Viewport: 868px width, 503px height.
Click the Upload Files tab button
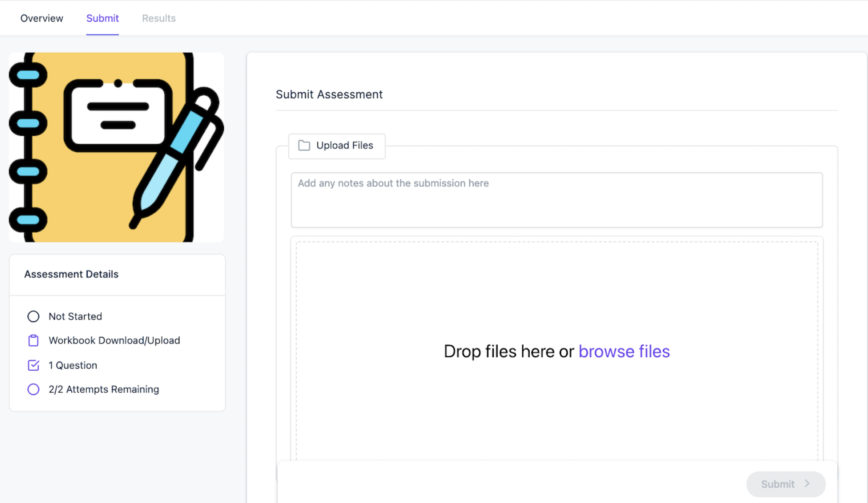(x=337, y=146)
